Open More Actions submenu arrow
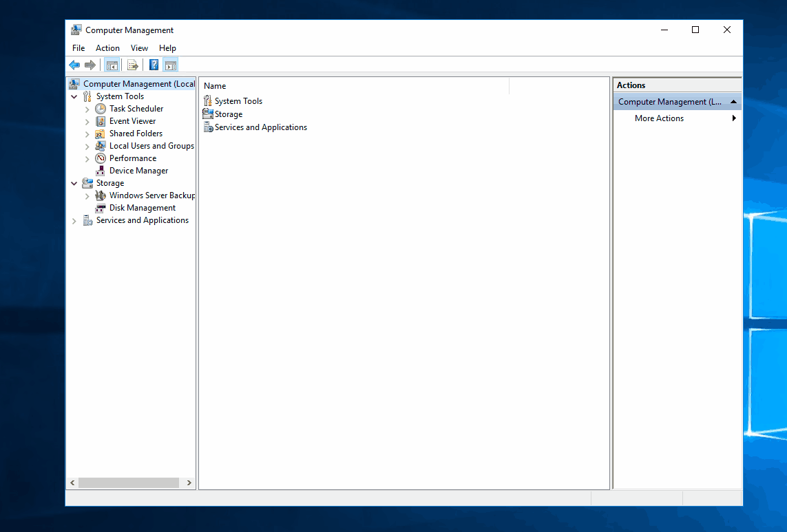Image resolution: width=787 pixels, height=532 pixels. 734,118
